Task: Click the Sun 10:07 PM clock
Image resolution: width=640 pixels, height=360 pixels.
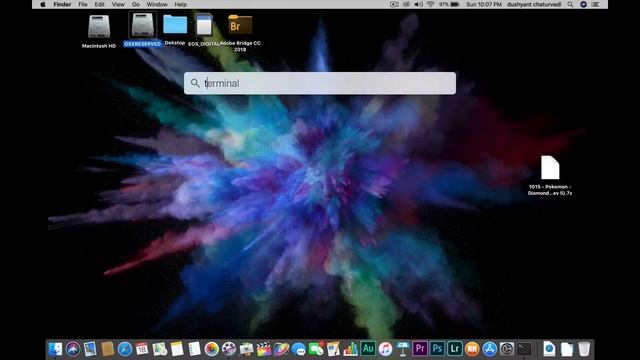Action: point(484,4)
